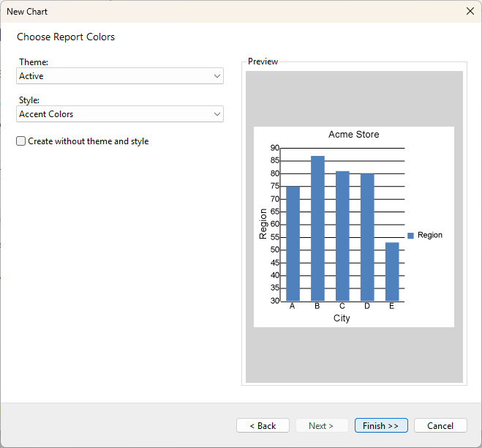This screenshot has height=448, width=482.
Task: Click the shortest bar E in preview
Action: click(x=392, y=272)
